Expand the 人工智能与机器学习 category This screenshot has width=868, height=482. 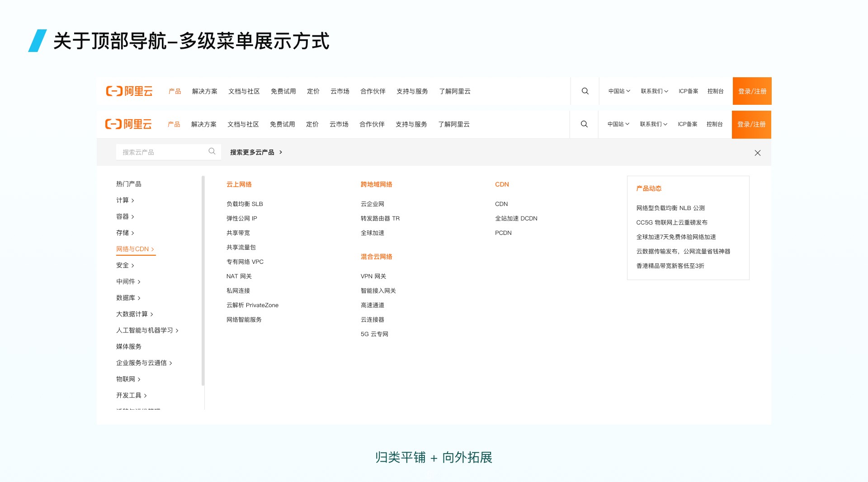(147, 330)
